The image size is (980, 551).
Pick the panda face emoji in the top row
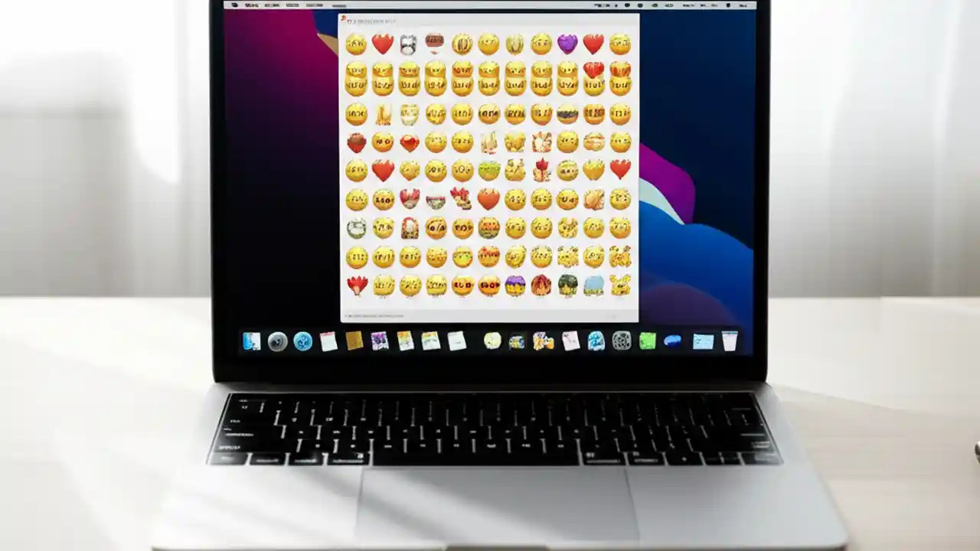[x=407, y=44]
